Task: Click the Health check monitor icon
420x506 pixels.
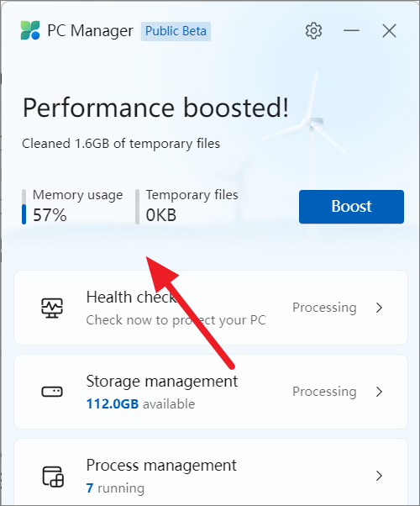Action: click(x=52, y=308)
